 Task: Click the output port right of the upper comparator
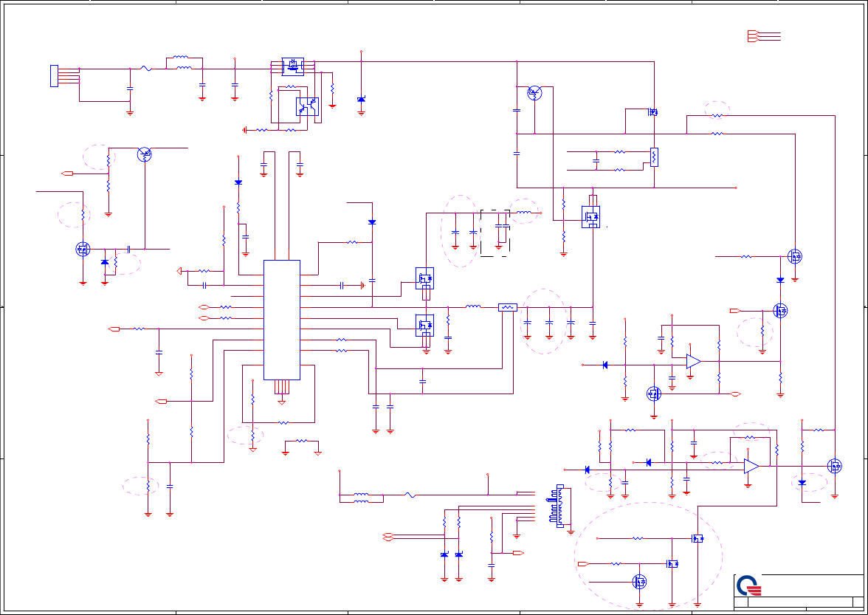(x=736, y=394)
